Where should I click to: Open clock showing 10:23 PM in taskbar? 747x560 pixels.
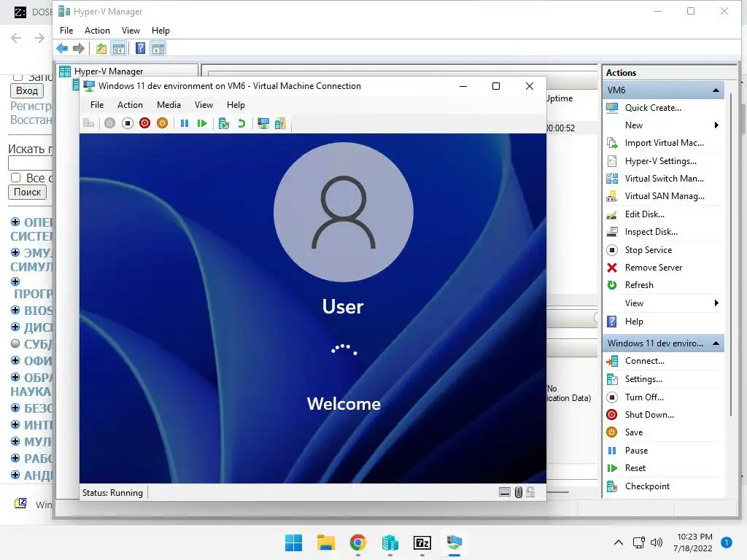[x=694, y=542]
